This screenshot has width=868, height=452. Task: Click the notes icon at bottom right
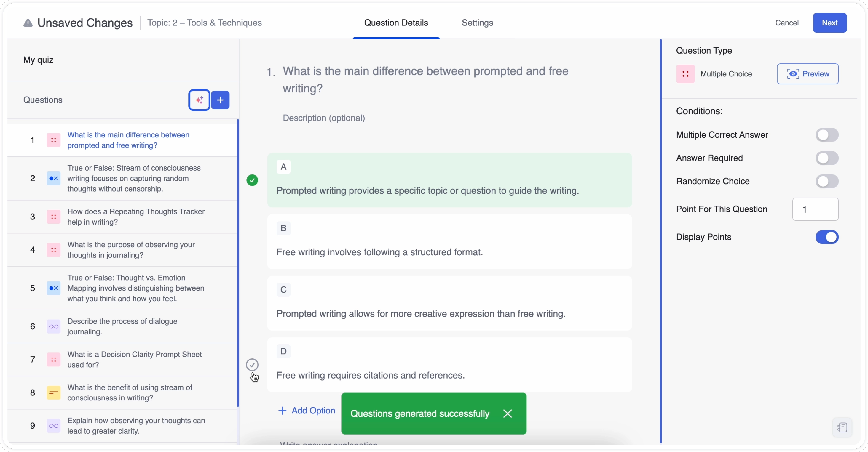[x=842, y=427]
